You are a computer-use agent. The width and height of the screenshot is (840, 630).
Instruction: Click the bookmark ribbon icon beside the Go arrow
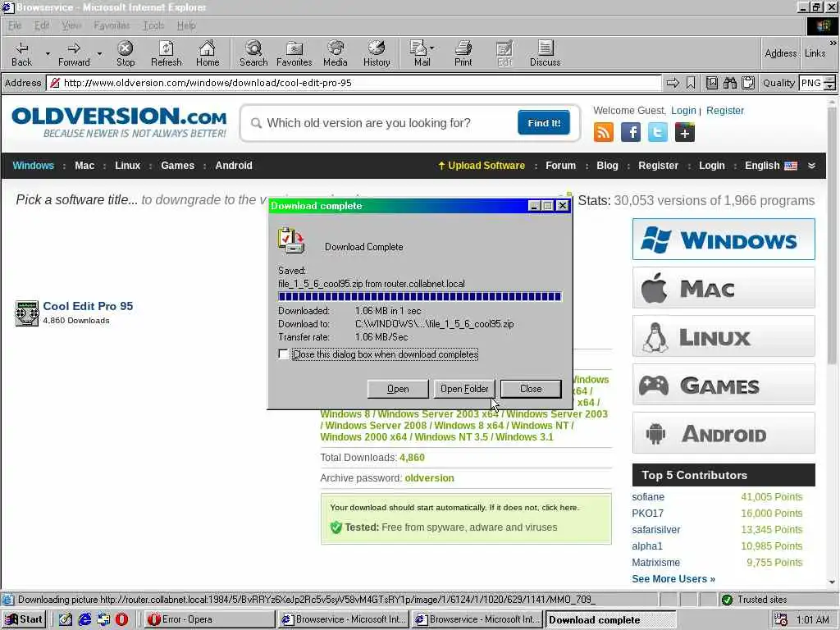click(x=691, y=83)
